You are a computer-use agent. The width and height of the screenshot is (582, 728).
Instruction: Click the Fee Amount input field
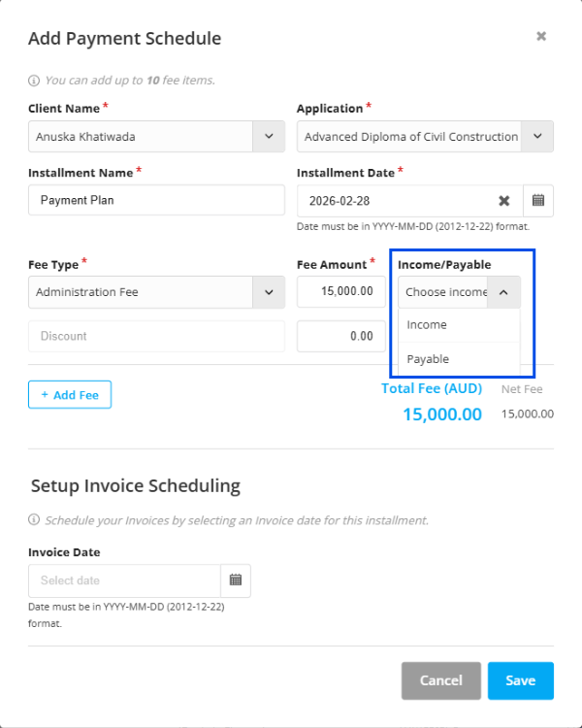[x=339, y=292]
